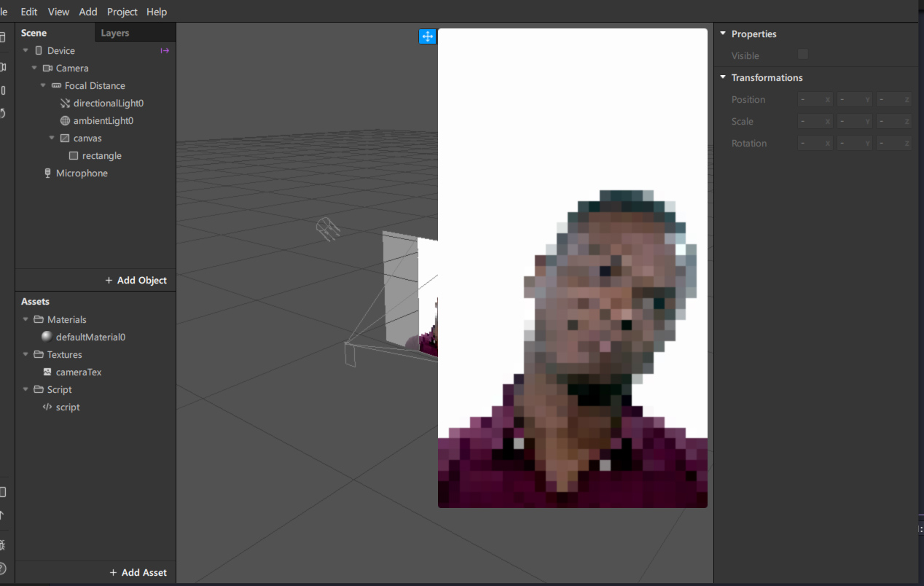Screen dimensions: 924x586
Task: Click the Position Z field
Action: tap(894, 100)
